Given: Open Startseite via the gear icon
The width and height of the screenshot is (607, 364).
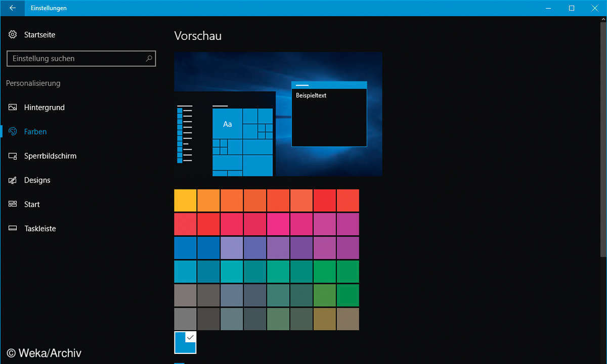Looking at the screenshot, I should pyautogui.click(x=13, y=35).
